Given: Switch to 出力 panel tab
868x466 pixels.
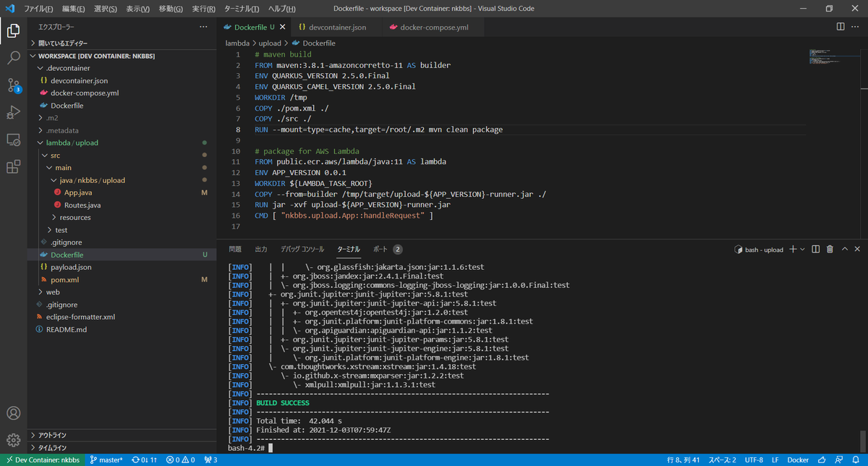Looking at the screenshot, I should (x=261, y=249).
